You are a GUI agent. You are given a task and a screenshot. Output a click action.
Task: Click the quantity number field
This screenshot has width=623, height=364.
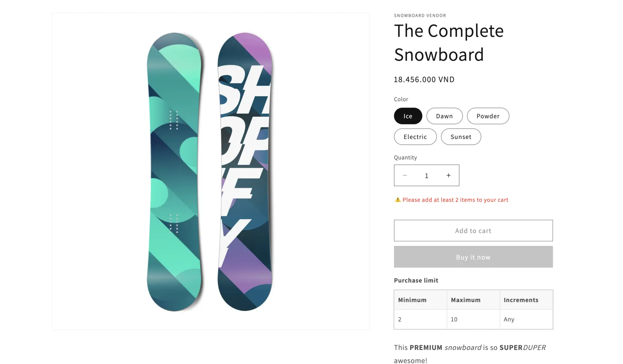[426, 175]
